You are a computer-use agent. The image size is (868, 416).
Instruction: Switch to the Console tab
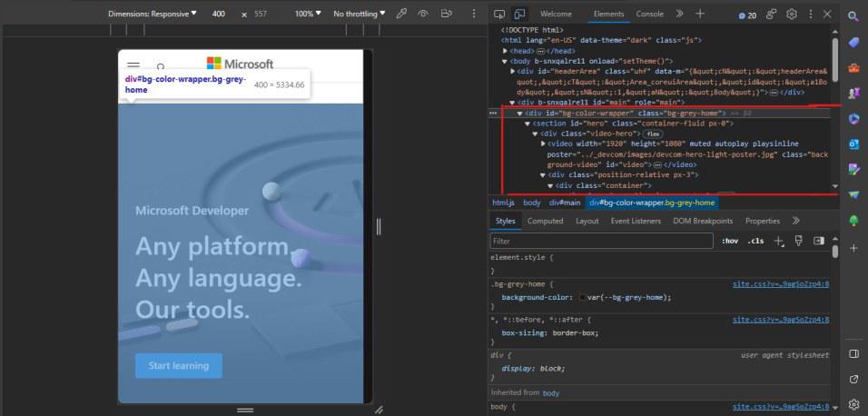click(649, 15)
